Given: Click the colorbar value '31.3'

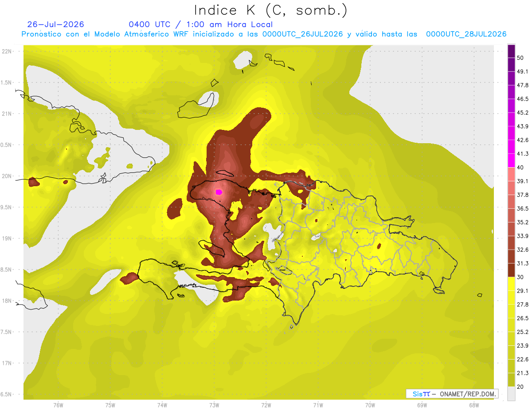Looking at the screenshot, I should click(523, 263).
